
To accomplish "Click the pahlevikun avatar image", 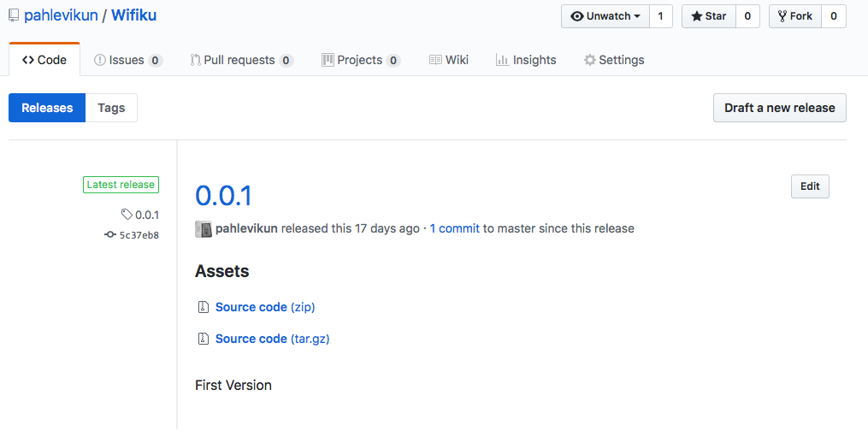I will pos(204,229).
